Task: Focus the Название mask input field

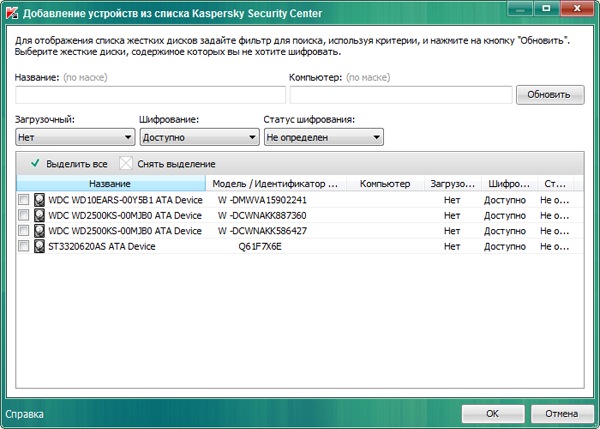Action: tap(150, 95)
